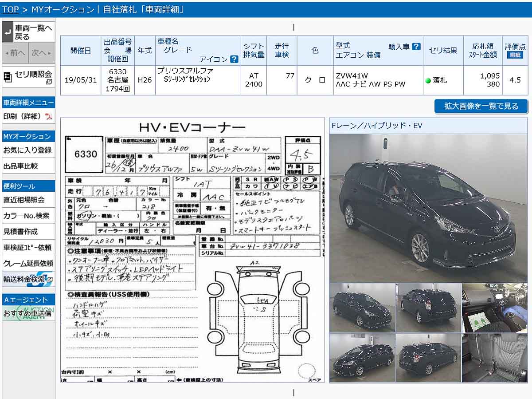The height and width of the screenshot is (399, 532).
Task: Open 印刷（詳細） link
Action: 23,116
